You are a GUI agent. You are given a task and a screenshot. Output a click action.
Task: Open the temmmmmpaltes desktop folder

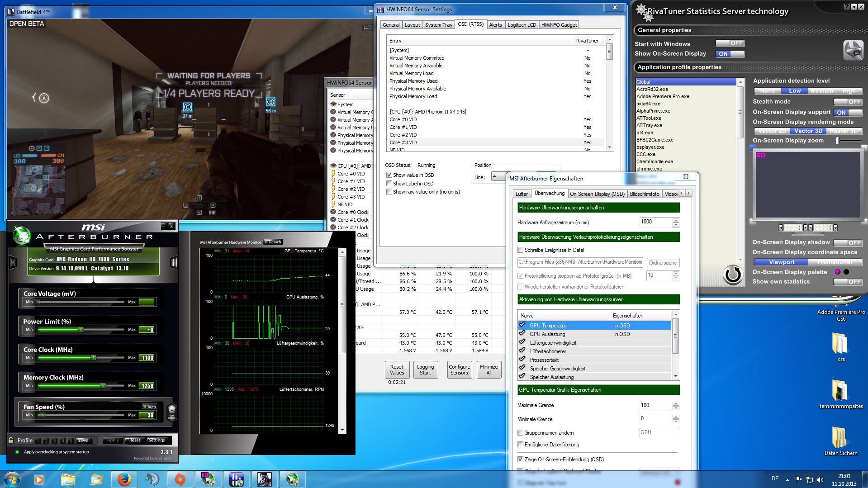coord(841,394)
